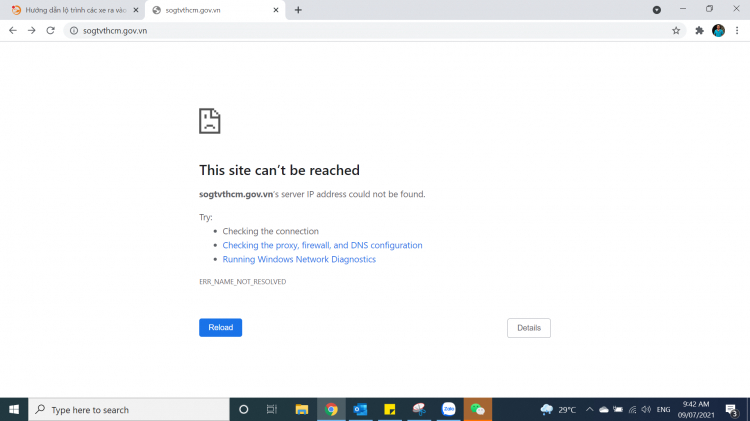
Task: Open the Wi-Fi network tray icon
Action: click(632, 410)
